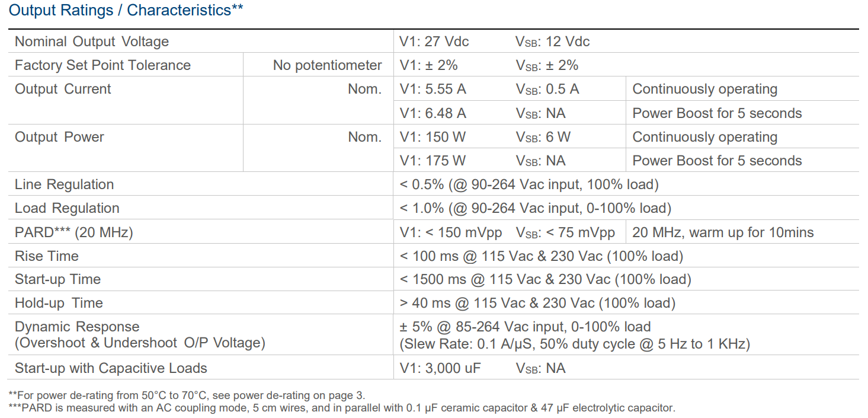This screenshot has width=868, height=418.
Task: Click Power Boost for 5 seconds under Output Power
Action: (717, 161)
